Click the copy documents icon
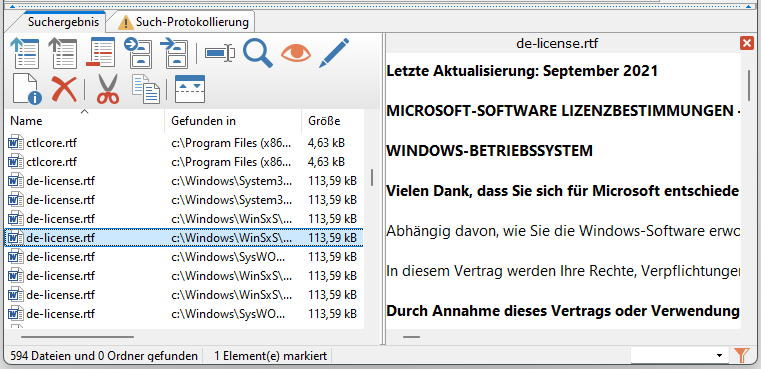Viewport: 761px width, 369px height. [146, 89]
